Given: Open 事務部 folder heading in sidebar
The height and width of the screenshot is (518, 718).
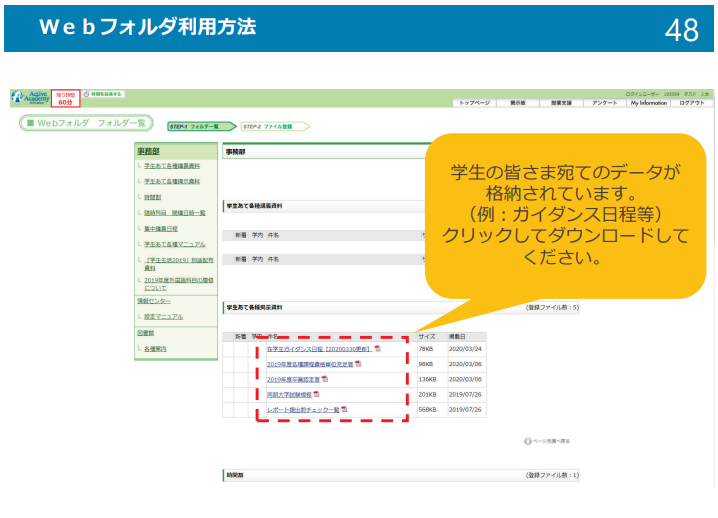Looking at the screenshot, I should [148, 151].
